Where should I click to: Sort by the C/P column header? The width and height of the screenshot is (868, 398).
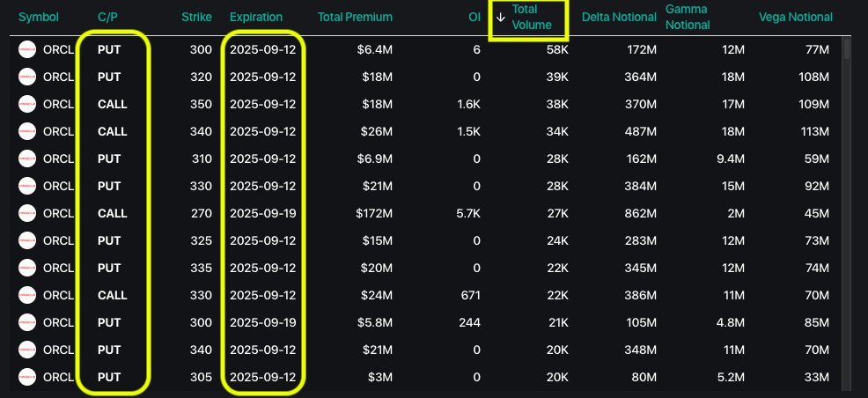click(107, 17)
